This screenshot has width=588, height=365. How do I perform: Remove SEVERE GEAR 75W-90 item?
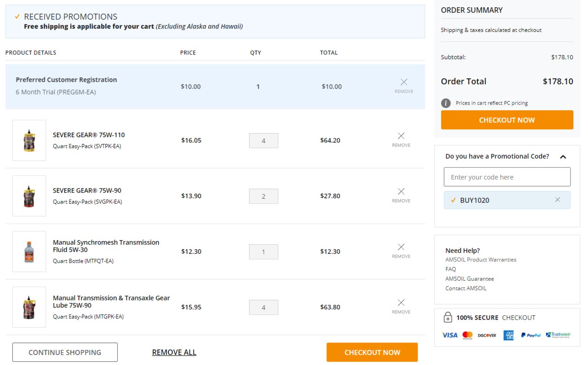click(x=401, y=195)
